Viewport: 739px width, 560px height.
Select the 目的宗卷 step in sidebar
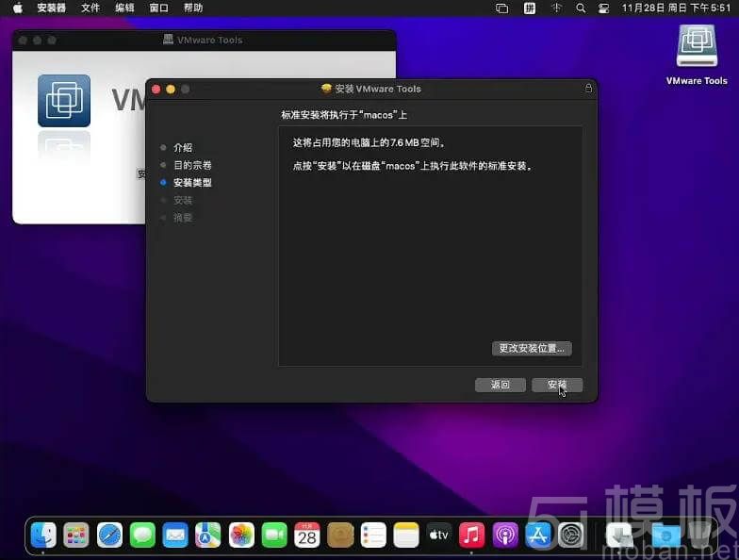tap(192, 165)
